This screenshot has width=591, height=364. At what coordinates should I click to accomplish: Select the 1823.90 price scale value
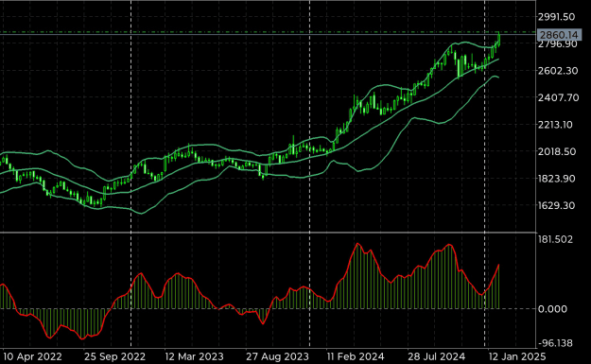tap(557, 179)
